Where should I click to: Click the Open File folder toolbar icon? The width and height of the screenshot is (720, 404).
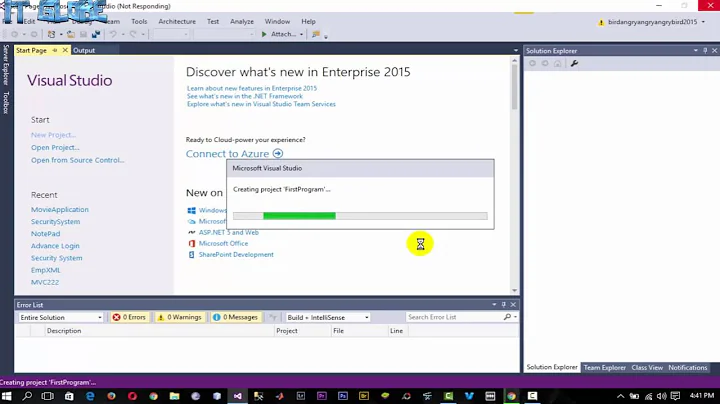click(71, 34)
